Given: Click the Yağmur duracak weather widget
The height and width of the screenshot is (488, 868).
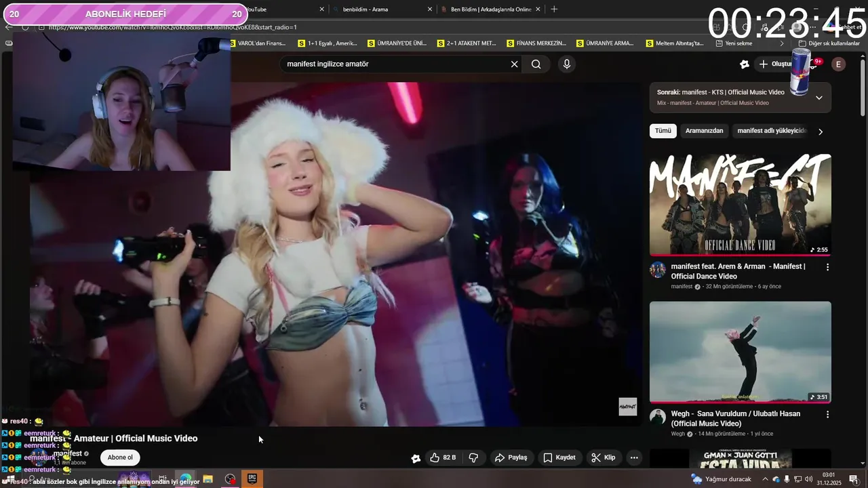Looking at the screenshot, I should coord(721,479).
